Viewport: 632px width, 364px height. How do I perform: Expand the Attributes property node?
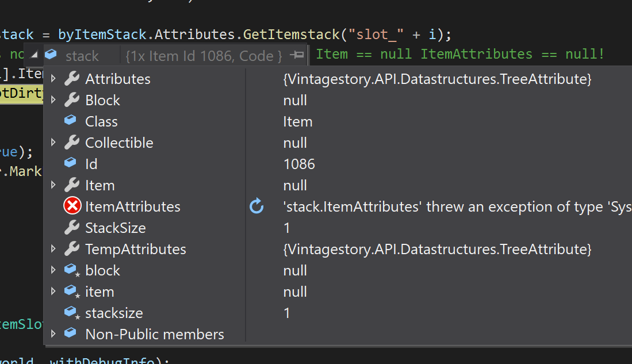(53, 79)
